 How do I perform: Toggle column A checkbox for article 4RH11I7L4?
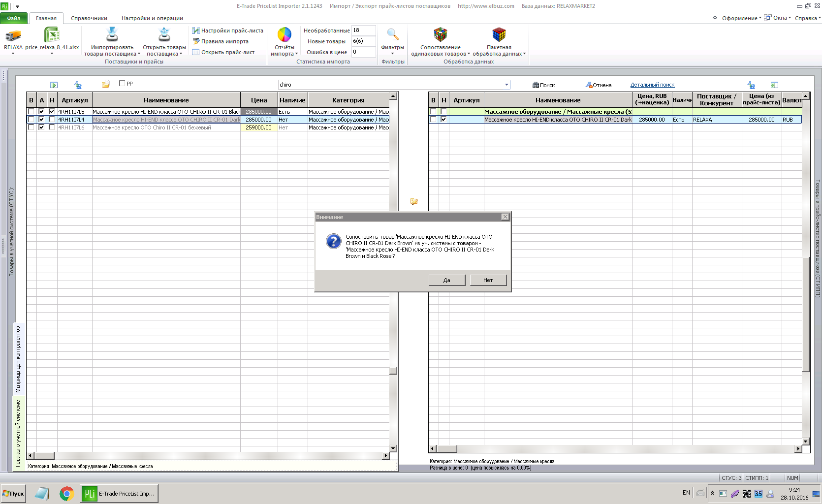click(x=41, y=120)
